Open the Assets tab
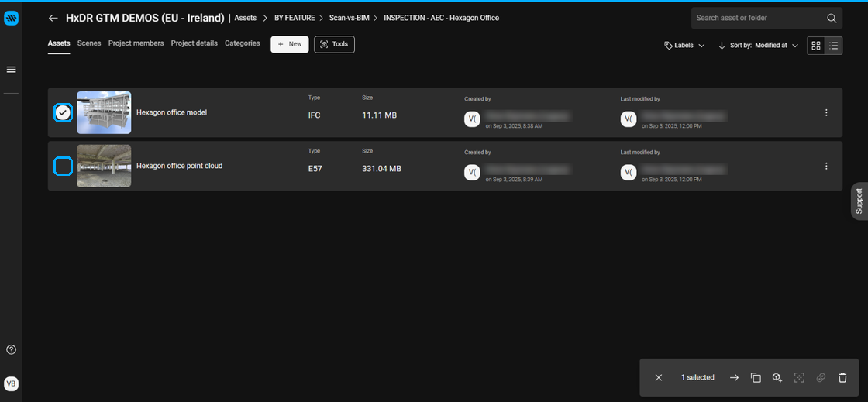 (x=59, y=43)
